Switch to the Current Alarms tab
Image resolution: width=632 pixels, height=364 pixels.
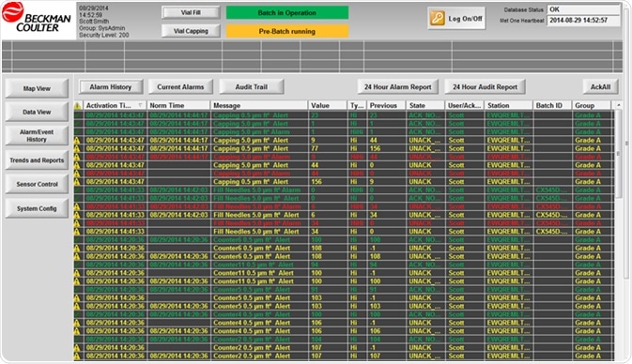pyautogui.click(x=180, y=87)
